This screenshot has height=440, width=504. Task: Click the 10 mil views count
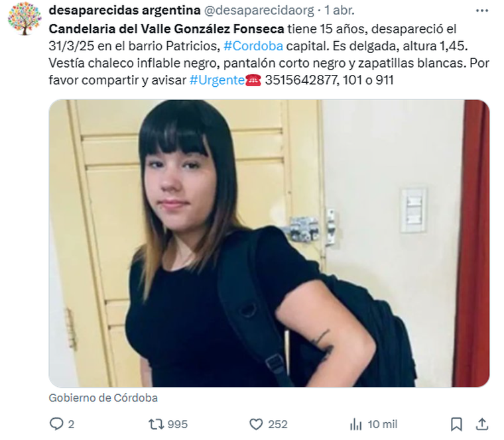coord(383,424)
